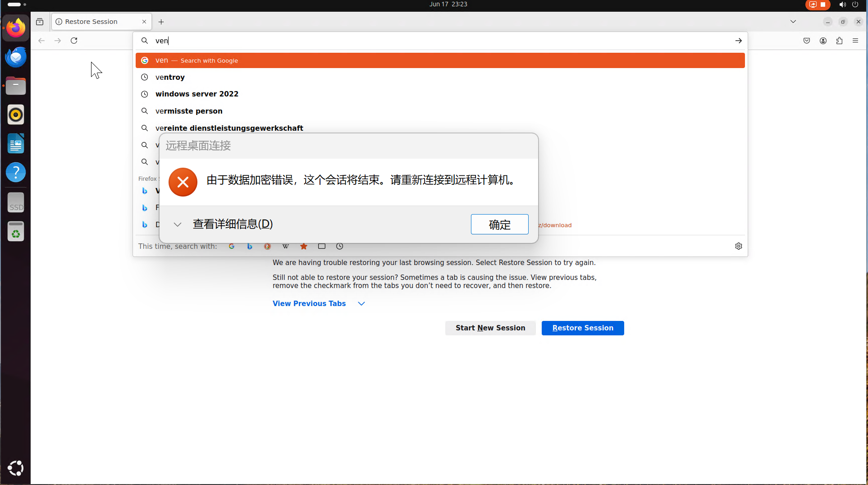Open Firefox account icon
868x485 pixels.
pyautogui.click(x=823, y=41)
